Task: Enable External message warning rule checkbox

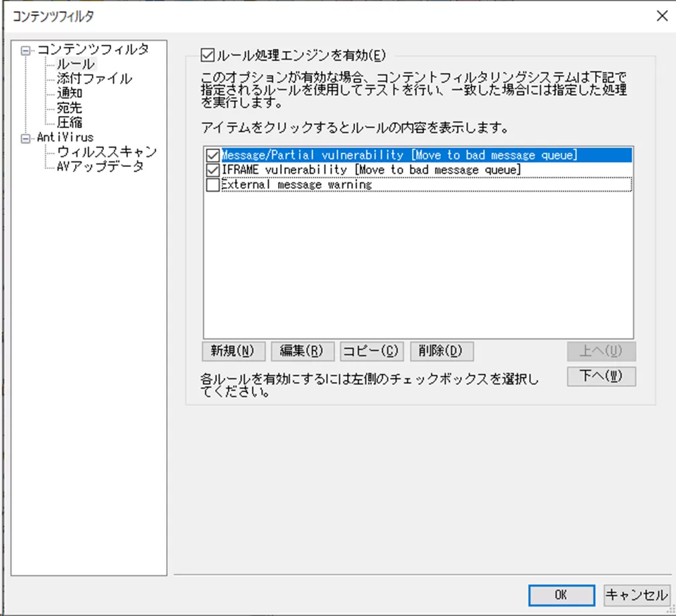Action: [213, 185]
